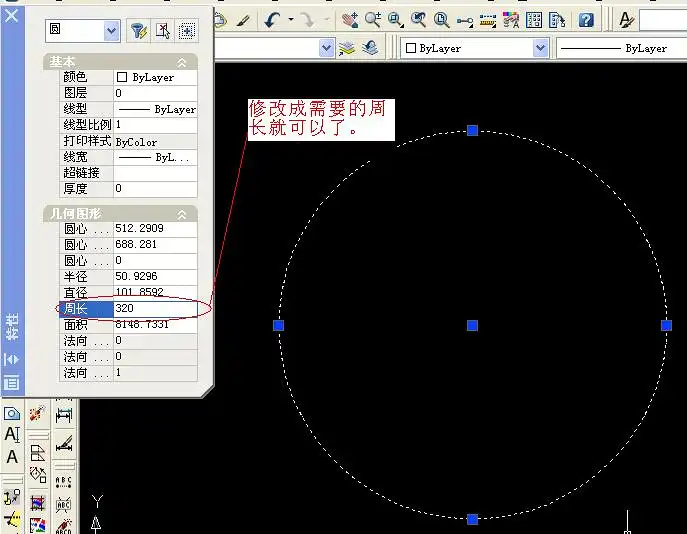
Task: Click the Redo arrow icon
Action: click(308, 20)
